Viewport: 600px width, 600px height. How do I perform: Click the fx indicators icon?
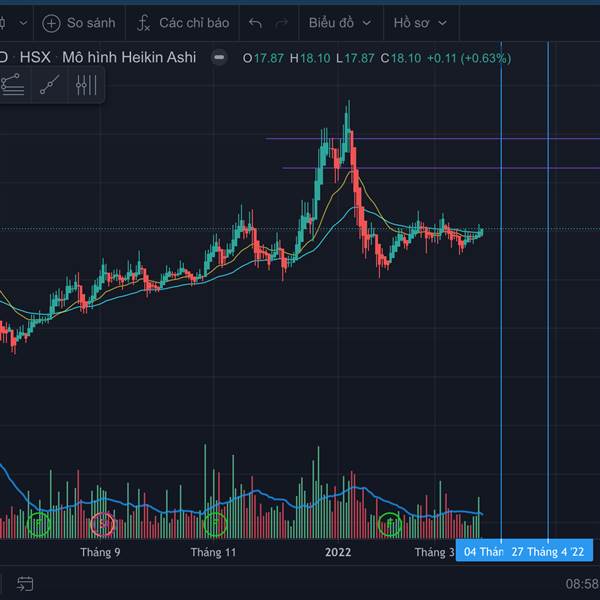143,23
